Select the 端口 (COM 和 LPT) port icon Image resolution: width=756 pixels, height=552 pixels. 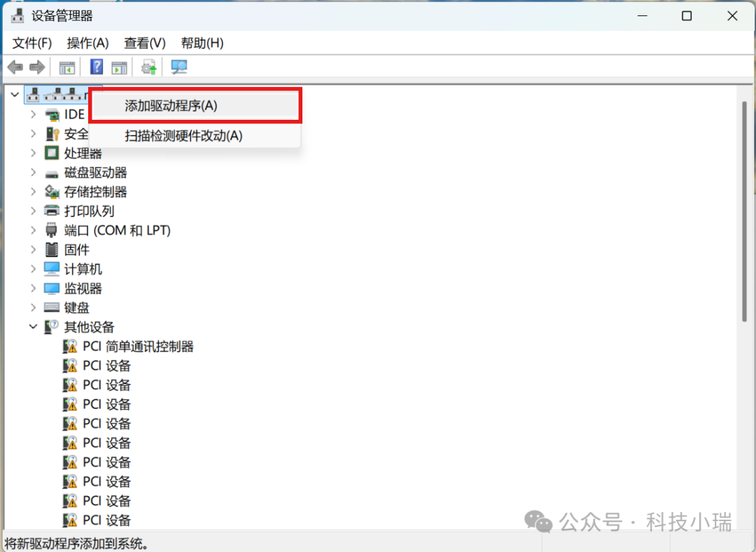tap(51, 230)
